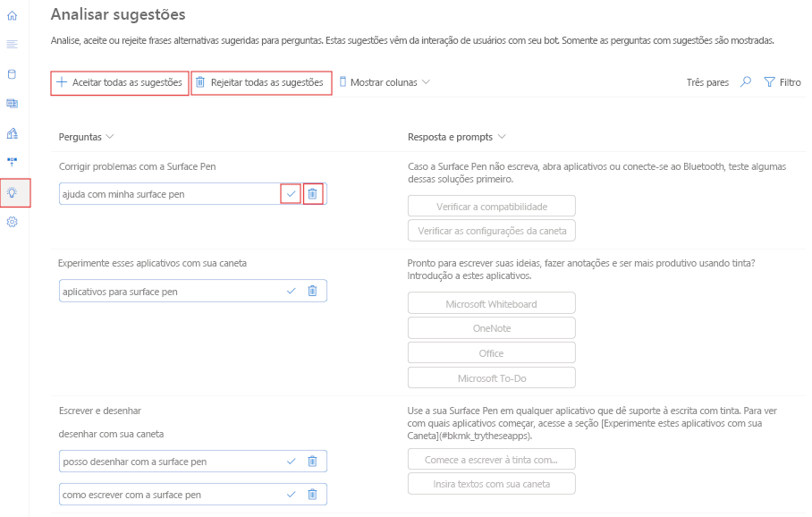The height and width of the screenshot is (517, 812).
Task: Select the 'Microsoft Whiteboard' prompt button
Action: tap(491, 302)
